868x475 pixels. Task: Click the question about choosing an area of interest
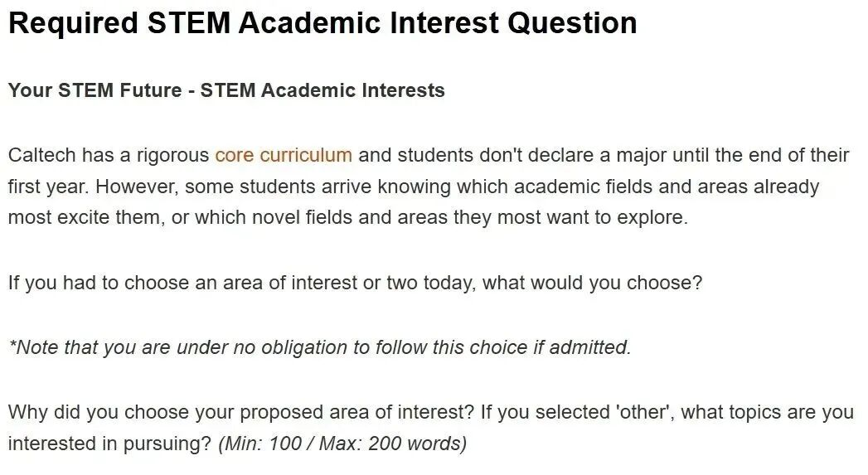tap(355, 283)
